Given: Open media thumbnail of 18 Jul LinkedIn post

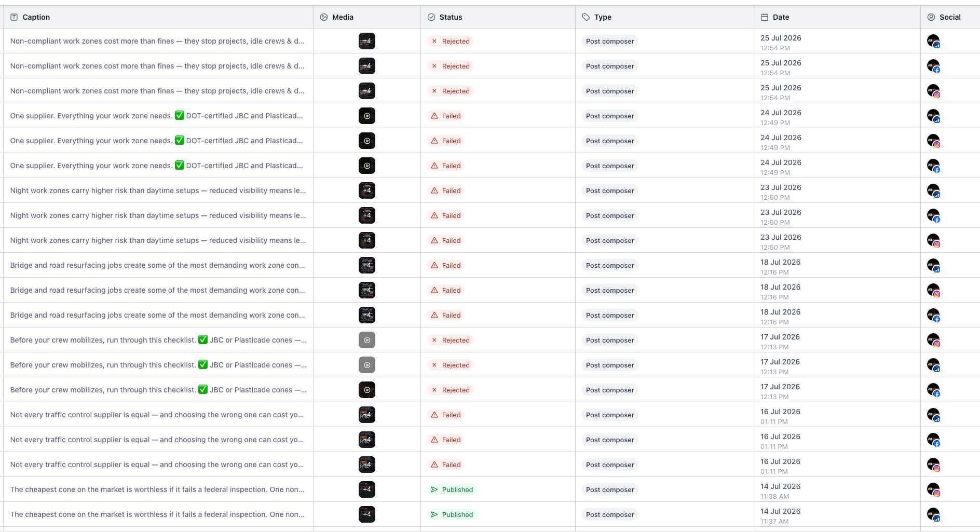Looking at the screenshot, I should coord(367,265).
